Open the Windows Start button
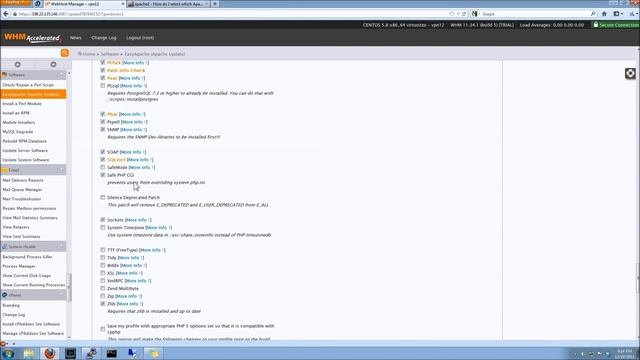This screenshot has height=360, width=640. click(8, 353)
